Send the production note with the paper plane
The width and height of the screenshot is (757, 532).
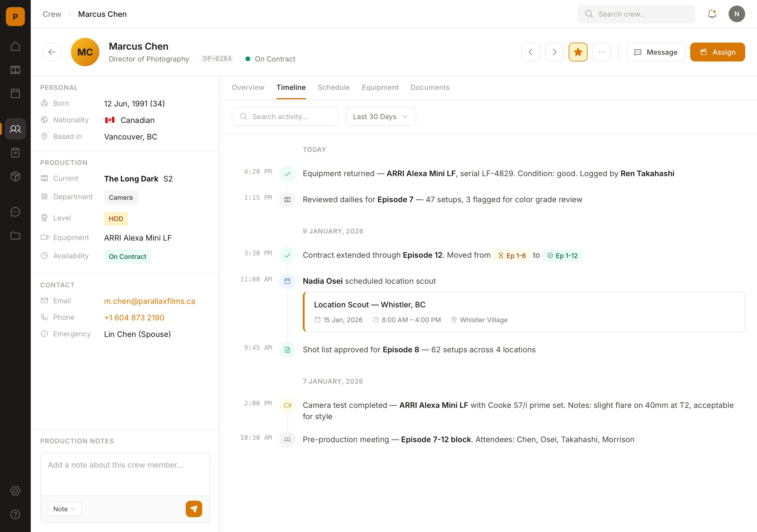click(193, 509)
